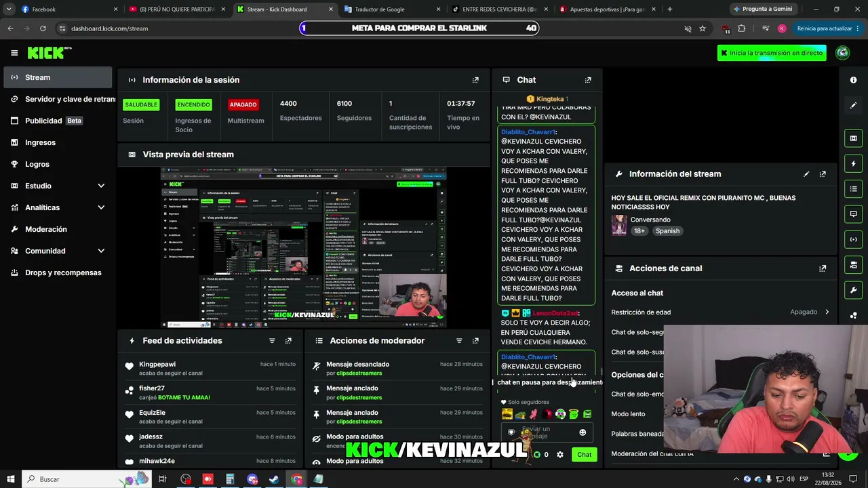Open the ESP language selector in taskbar
The height and width of the screenshot is (488, 868).
coord(804,479)
